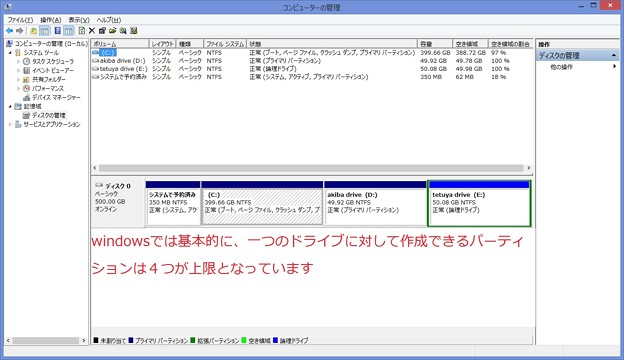Sort by the ファイル システム column header
This screenshot has height=360, width=624.
pyautogui.click(x=225, y=44)
